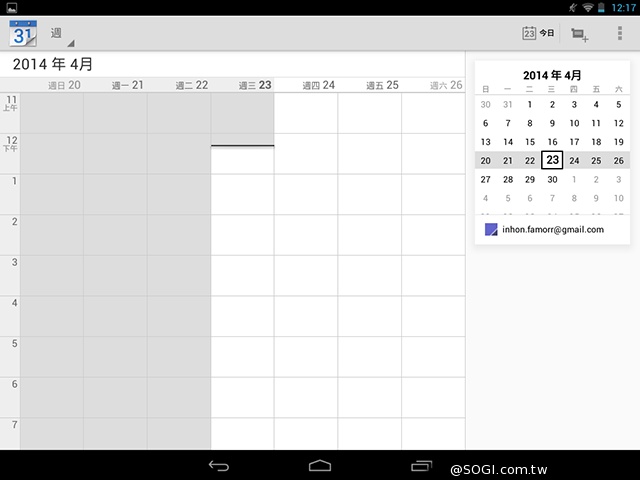Image resolution: width=640 pixels, height=480 pixels.
Task: Select the 週六 26 day header
Action: click(446, 85)
